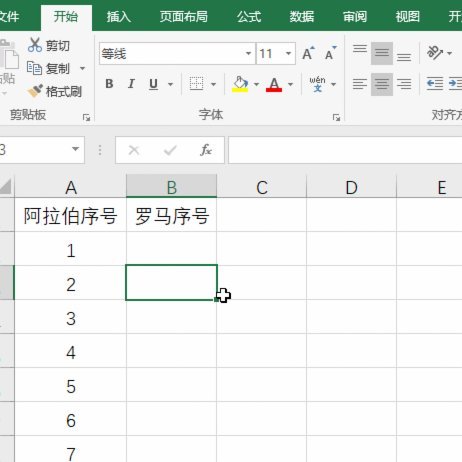Toggle Bold formatting
The width and height of the screenshot is (462, 462).
(109, 84)
